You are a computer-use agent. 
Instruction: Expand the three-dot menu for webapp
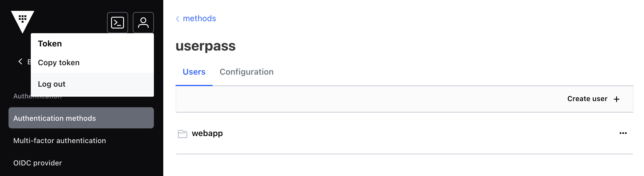click(623, 133)
